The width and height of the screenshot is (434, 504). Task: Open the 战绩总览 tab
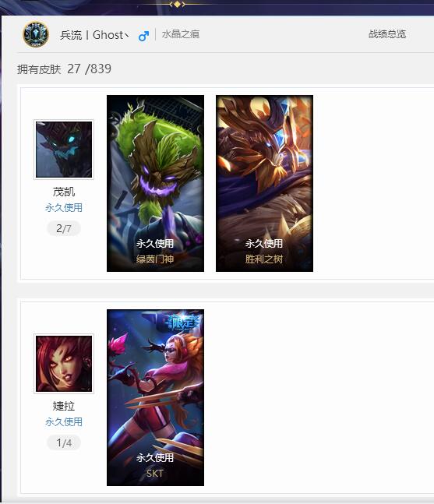coord(387,33)
